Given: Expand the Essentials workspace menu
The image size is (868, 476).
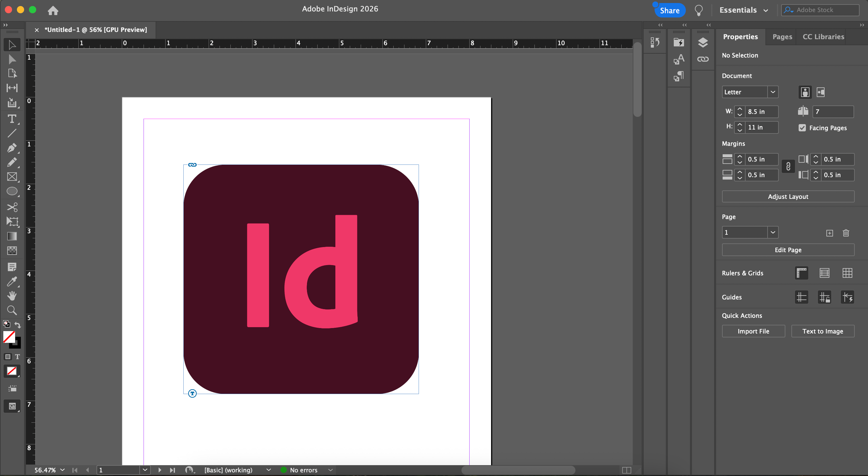Looking at the screenshot, I should (x=743, y=10).
